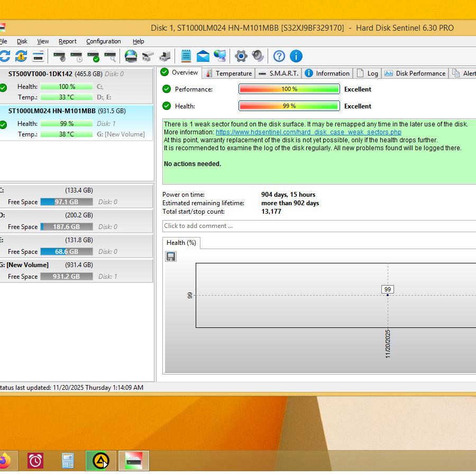Click the refresh disk status icon
Image resolution: width=476 pixels, height=476 pixels.
point(5,56)
